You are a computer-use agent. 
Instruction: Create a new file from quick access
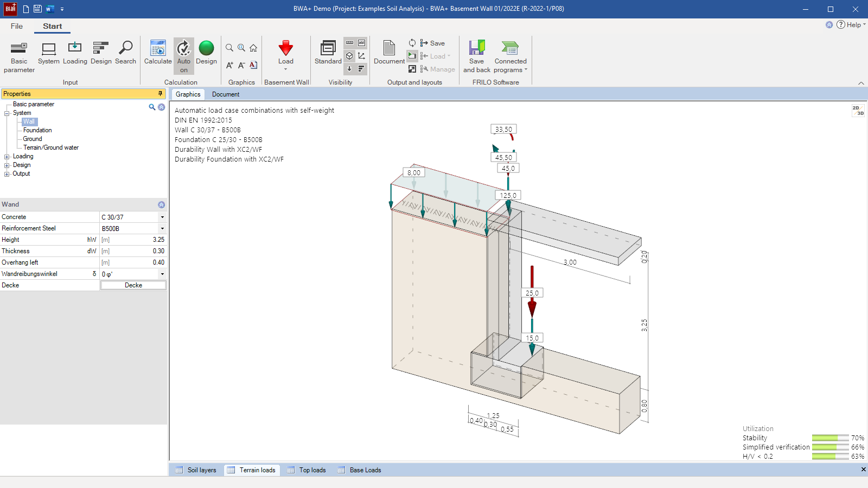(25, 9)
